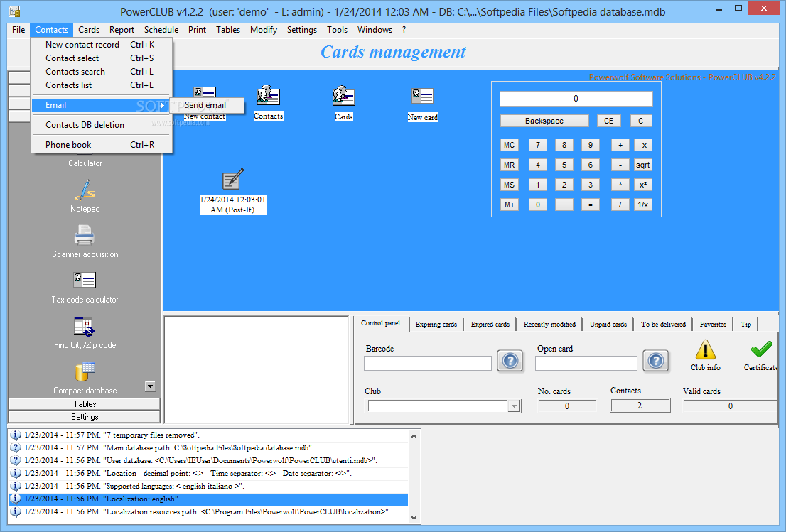Click the info icon of the '7 temporary files removed' log
Image resolution: width=786 pixels, height=532 pixels.
pyautogui.click(x=16, y=435)
